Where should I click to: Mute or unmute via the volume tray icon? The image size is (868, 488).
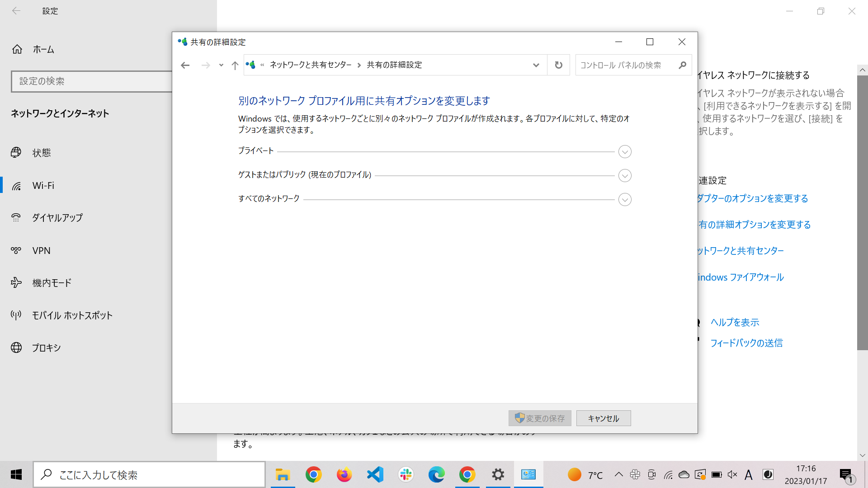point(732,474)
